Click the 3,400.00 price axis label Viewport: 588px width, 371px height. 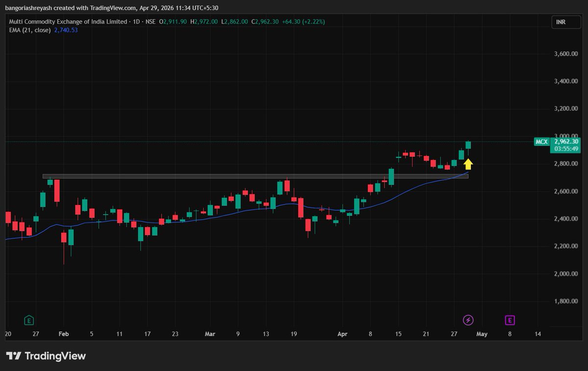[566, 81]
